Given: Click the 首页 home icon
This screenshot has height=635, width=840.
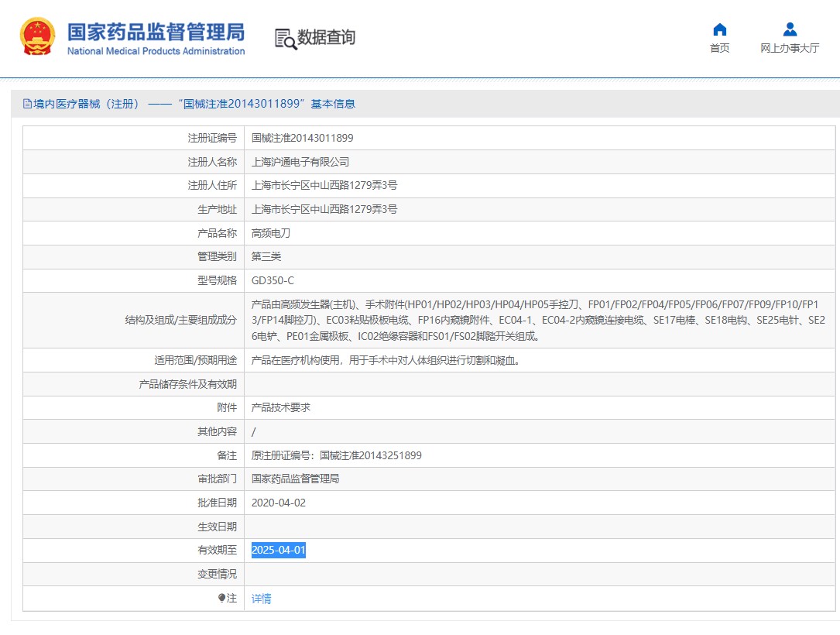Looking at the screenshot, I should coord(719,29).
